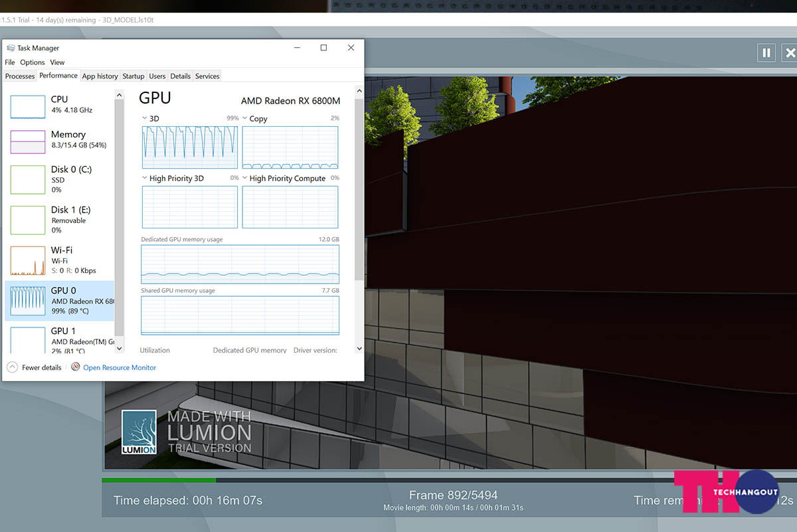Open the 3D engine graph dropdown

pyautogui.click(x=145, y=118)
